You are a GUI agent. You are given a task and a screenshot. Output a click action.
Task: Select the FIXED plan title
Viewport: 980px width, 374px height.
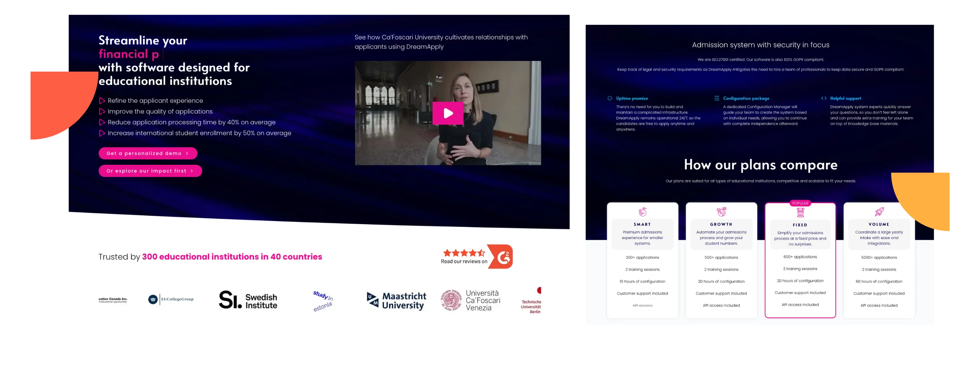(x=800, y=225)
